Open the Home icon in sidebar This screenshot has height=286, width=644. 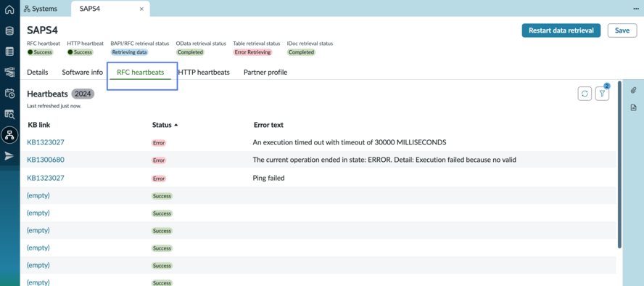(x=9, y=9)
